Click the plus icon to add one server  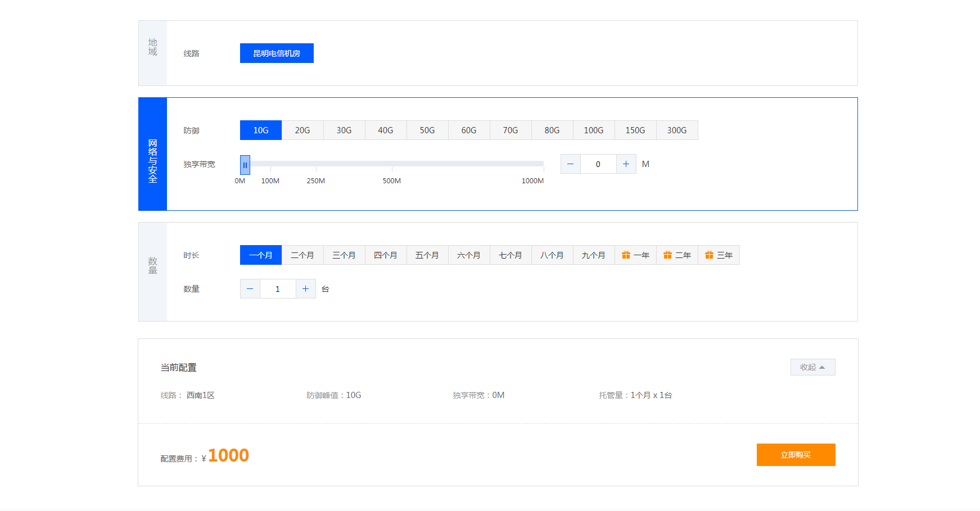pos(306,288)
